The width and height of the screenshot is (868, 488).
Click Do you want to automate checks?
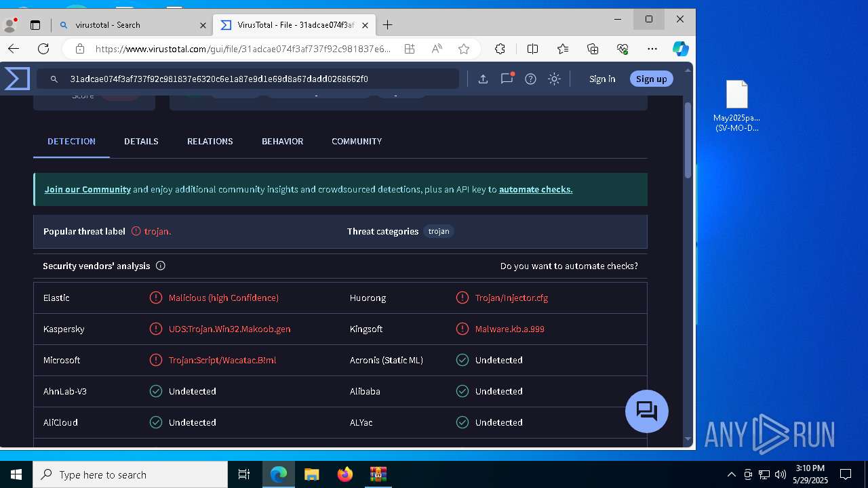click(569, 266)
